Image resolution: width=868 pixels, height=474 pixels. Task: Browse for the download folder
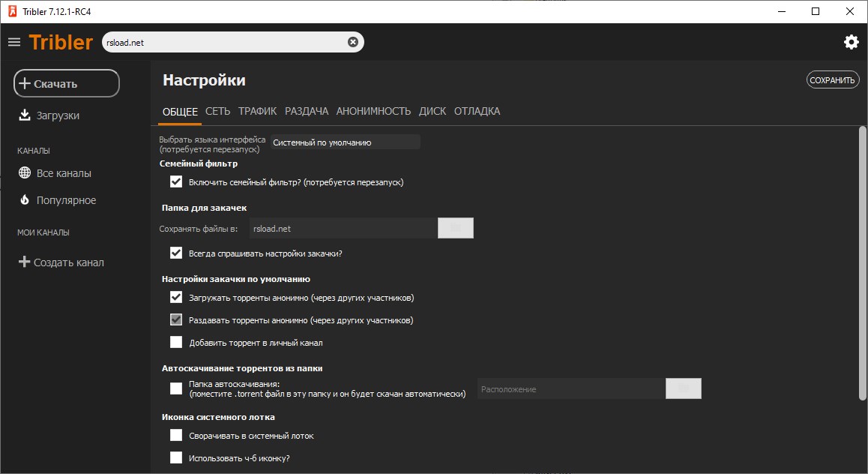tap(456, 228)
